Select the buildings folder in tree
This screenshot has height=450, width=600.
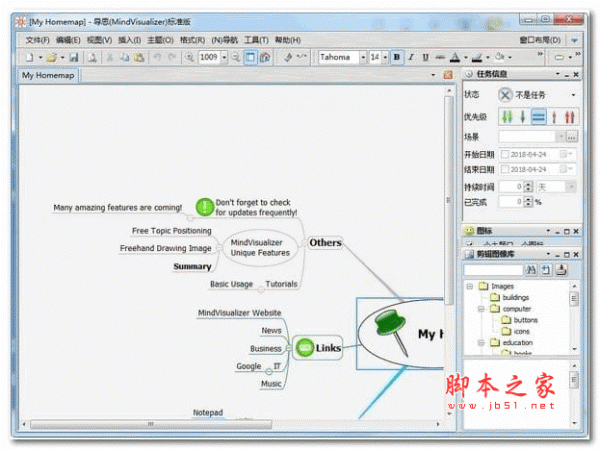pyautogui.click(x=515, y=297)
